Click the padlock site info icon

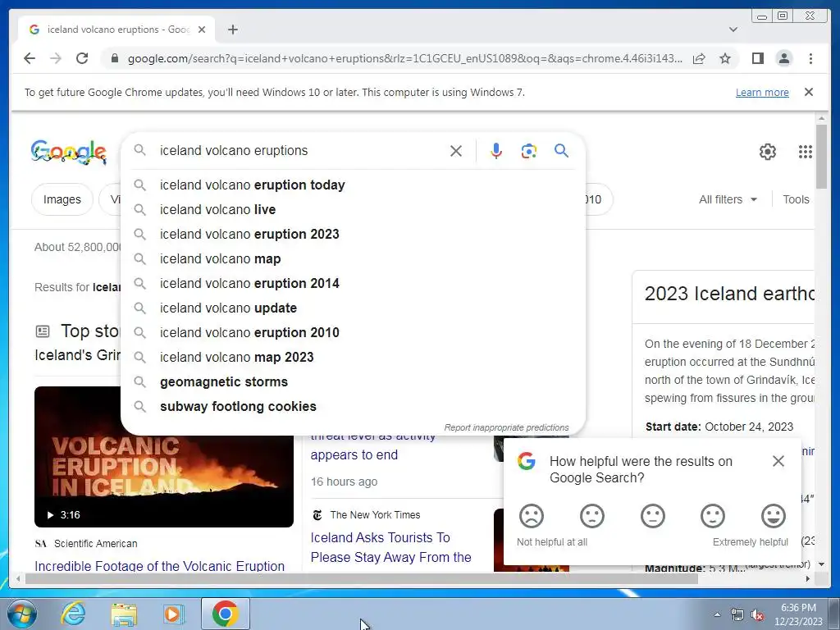(x=114, y=58)
